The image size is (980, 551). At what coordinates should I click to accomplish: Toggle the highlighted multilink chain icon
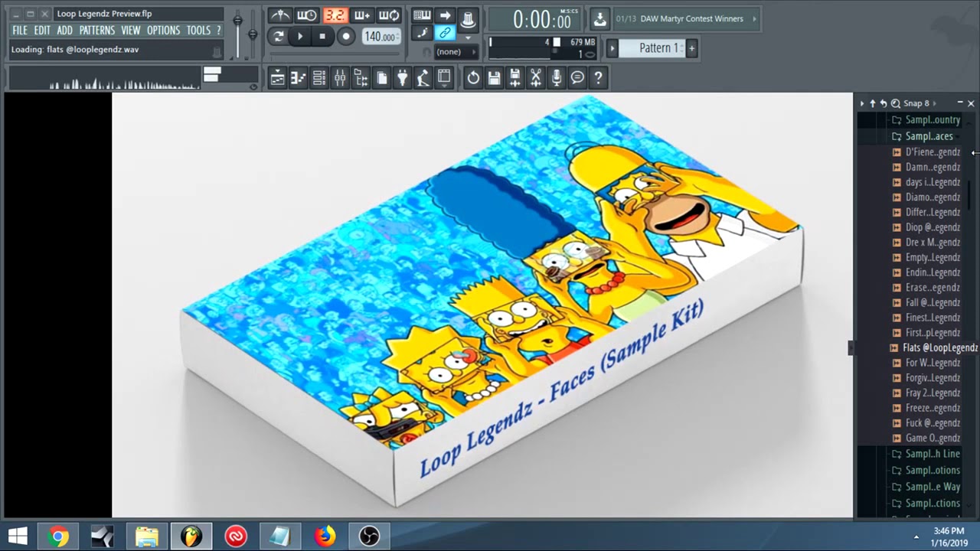pyautogui.click(x=445, y=33)
